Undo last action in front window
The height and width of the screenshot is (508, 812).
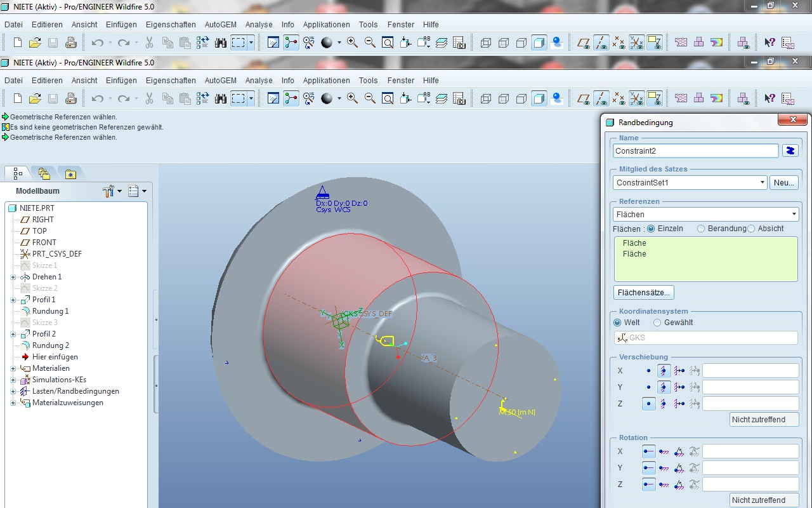coord(97,98)
